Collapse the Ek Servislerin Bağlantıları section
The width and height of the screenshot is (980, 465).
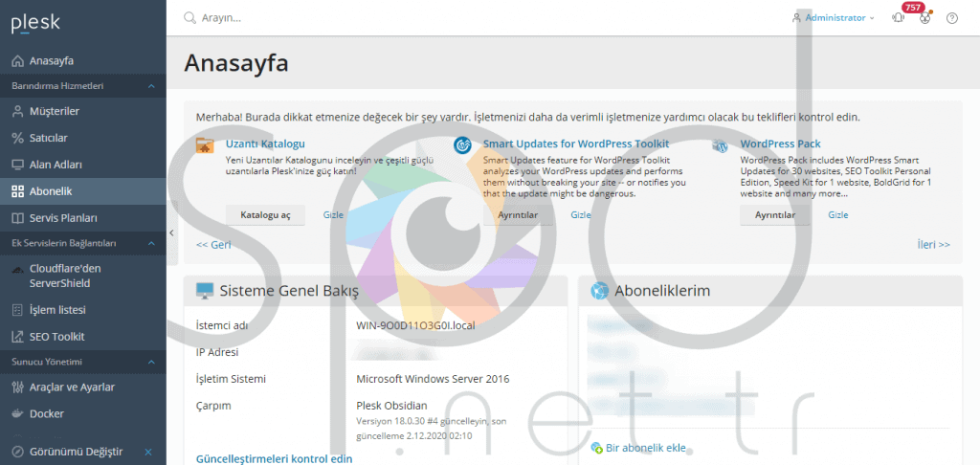coord(151,243)
